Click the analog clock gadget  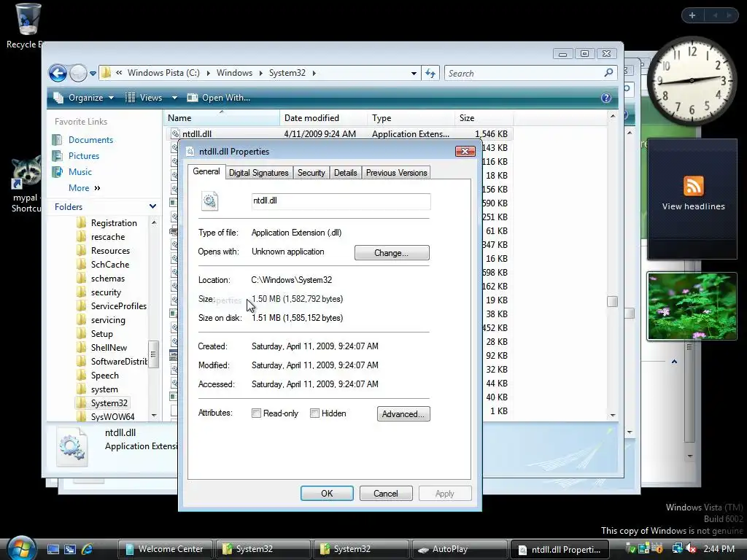click(x=692, y=81)
